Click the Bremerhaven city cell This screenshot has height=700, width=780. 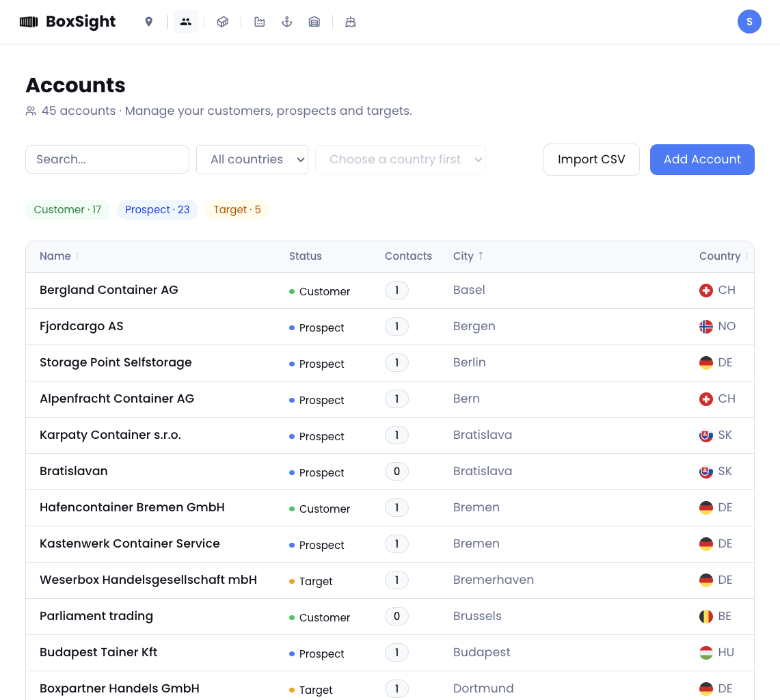(494, 580)
